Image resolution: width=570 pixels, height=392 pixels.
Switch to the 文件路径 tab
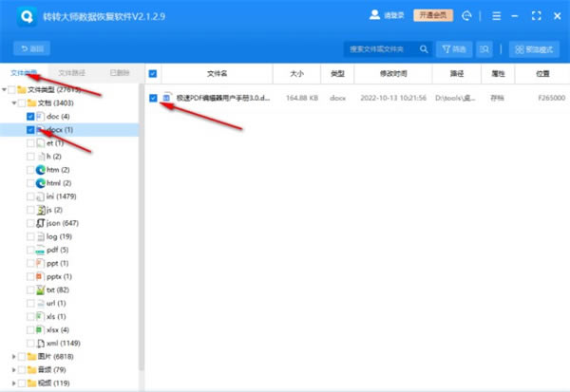click(71, 72)
